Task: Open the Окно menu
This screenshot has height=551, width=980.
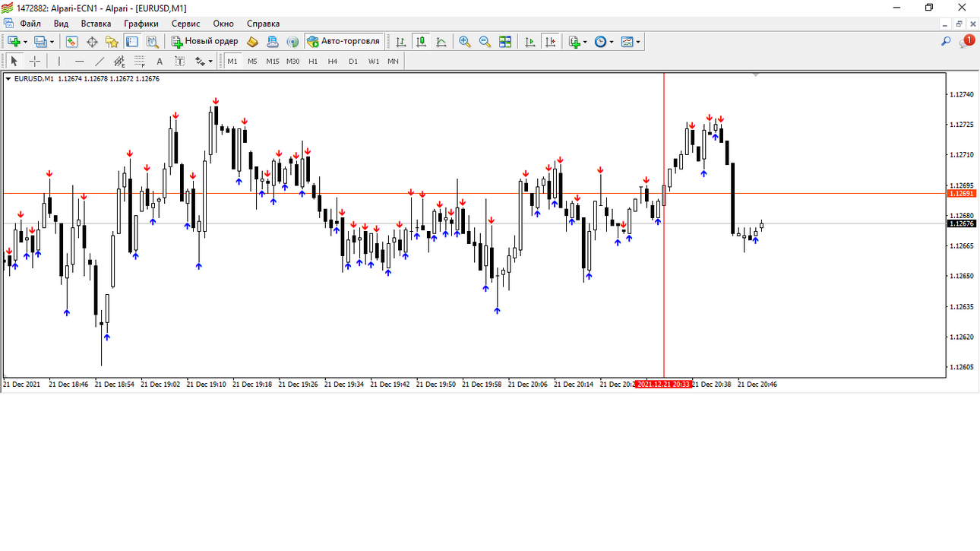Action: point(223,24)
